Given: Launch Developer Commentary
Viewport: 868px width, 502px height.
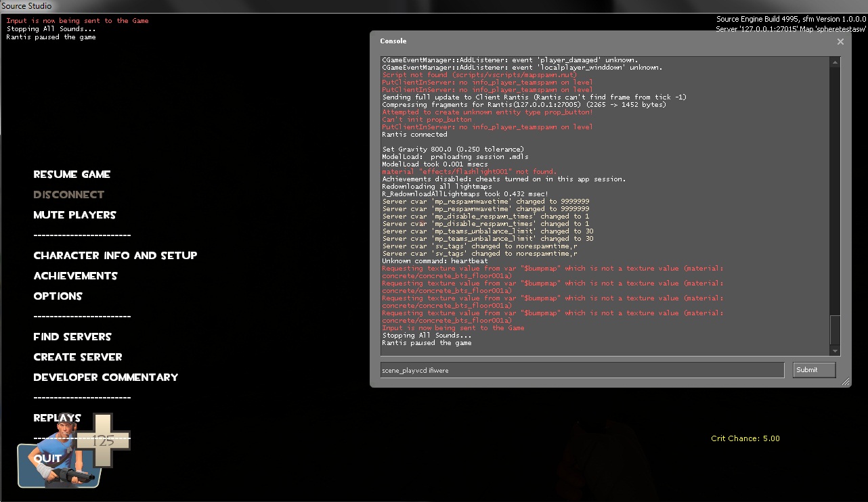Looking at the screenshot, I should click(x=106, y=378).
